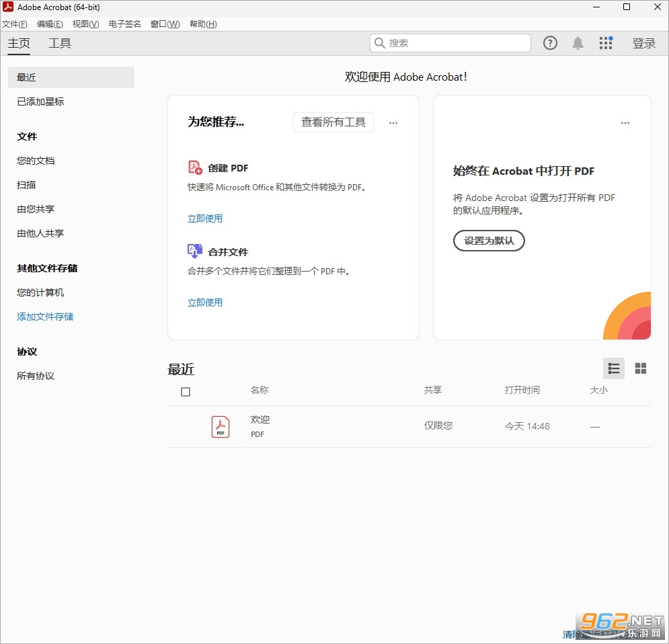Maximize the Adobe Acrobat window

[627, 7]
